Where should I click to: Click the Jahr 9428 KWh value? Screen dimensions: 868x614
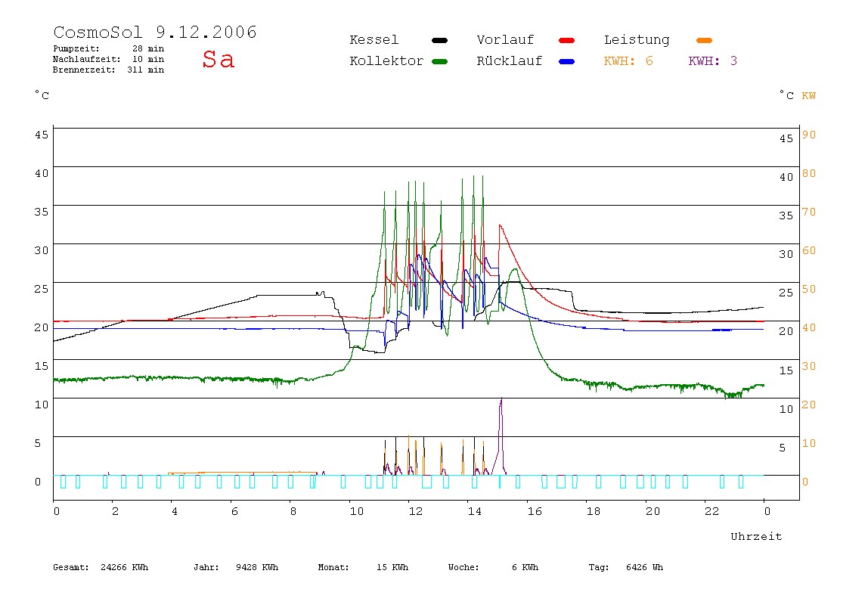(257, 567)
